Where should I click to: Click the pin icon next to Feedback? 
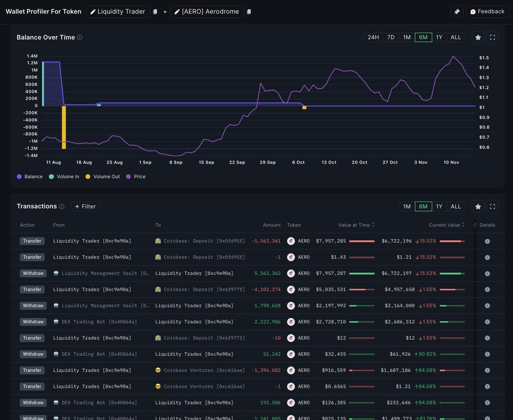[457, 11]
